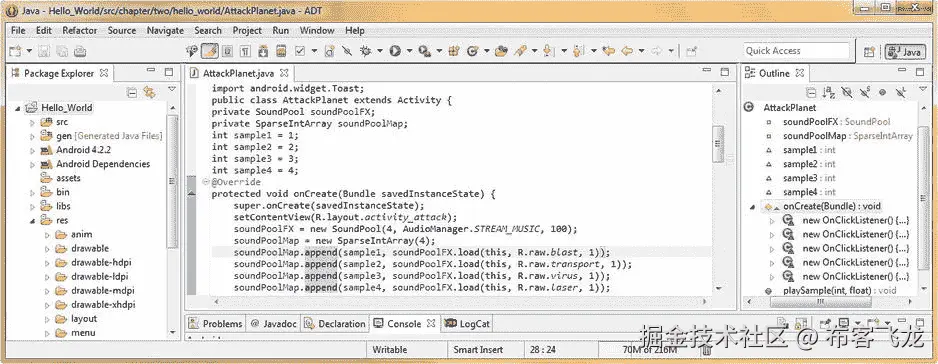Toggle Pin Editor in toolbar
Viewport: 938px width, 364px height.
[691, 51]
